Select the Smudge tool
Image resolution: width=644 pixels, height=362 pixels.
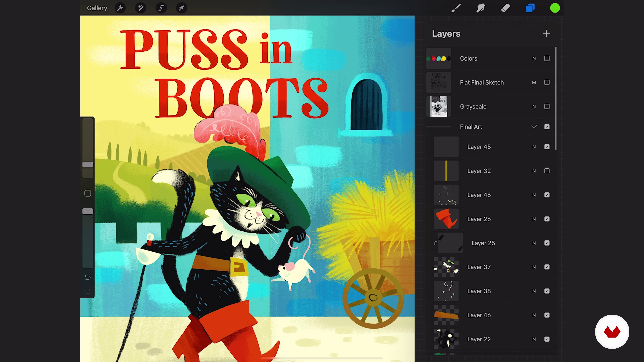pyautogui.click(x=481, y=8)
